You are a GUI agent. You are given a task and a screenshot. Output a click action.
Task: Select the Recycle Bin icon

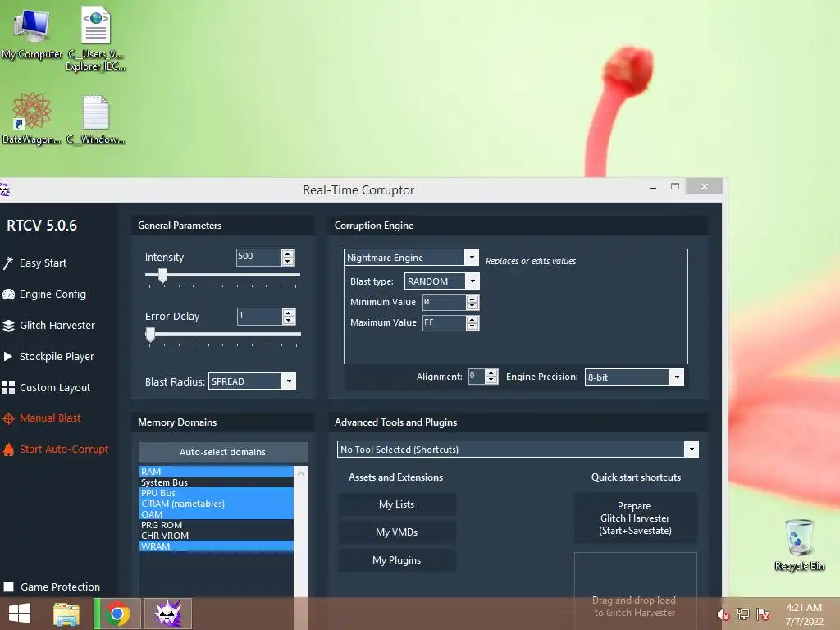799,545
